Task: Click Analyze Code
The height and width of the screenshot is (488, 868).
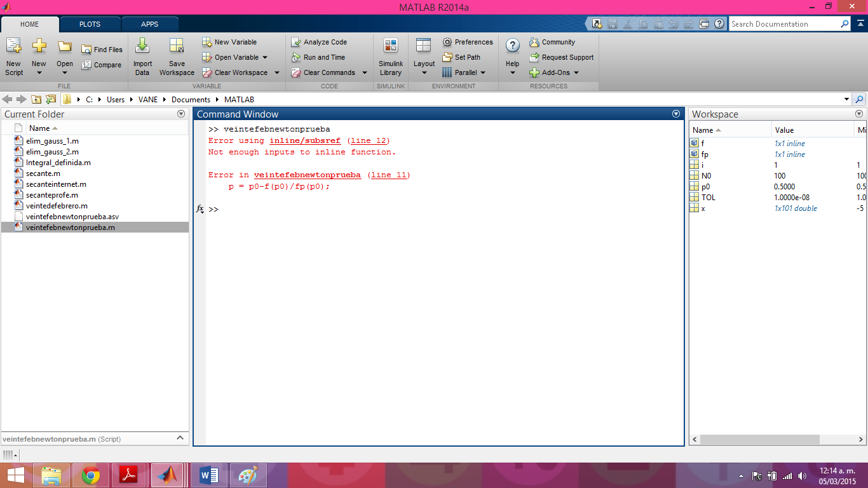Action: 319,42
